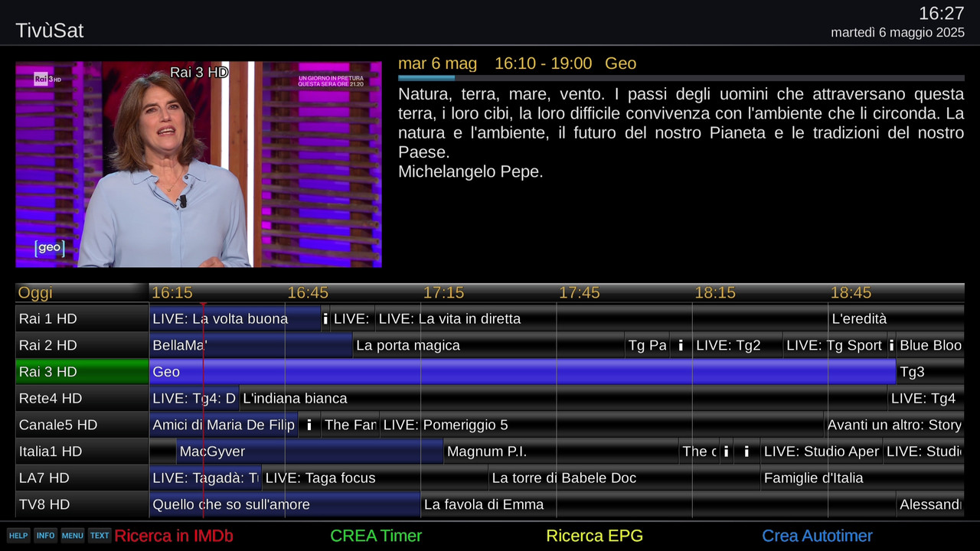Select La torre di Babele Doc event

624,478
